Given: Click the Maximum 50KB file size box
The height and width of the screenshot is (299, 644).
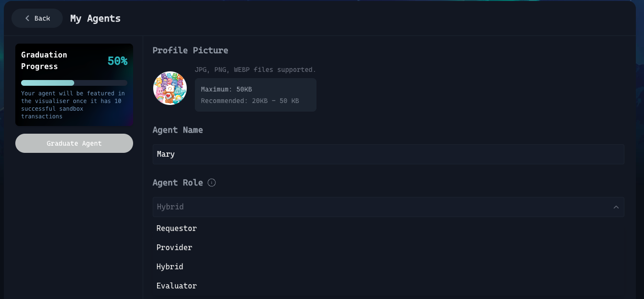Looking at the screenshot, I should coord(255,95).
